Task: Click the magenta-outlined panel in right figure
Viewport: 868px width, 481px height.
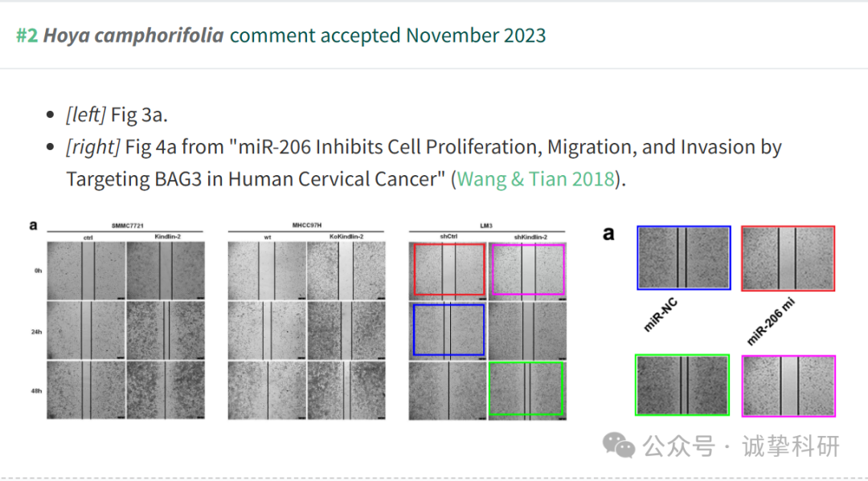Action: 788,386
